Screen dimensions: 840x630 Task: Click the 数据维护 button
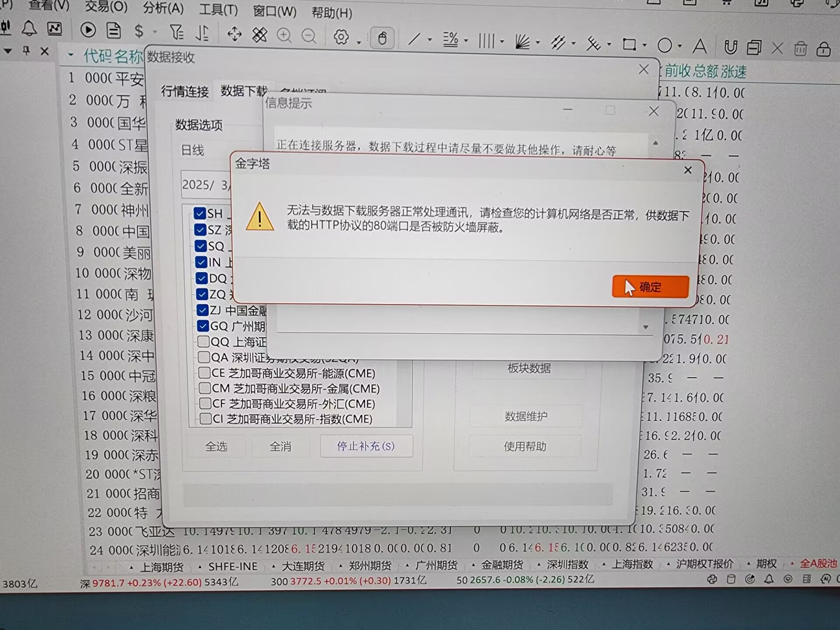[x=526, y=416]
